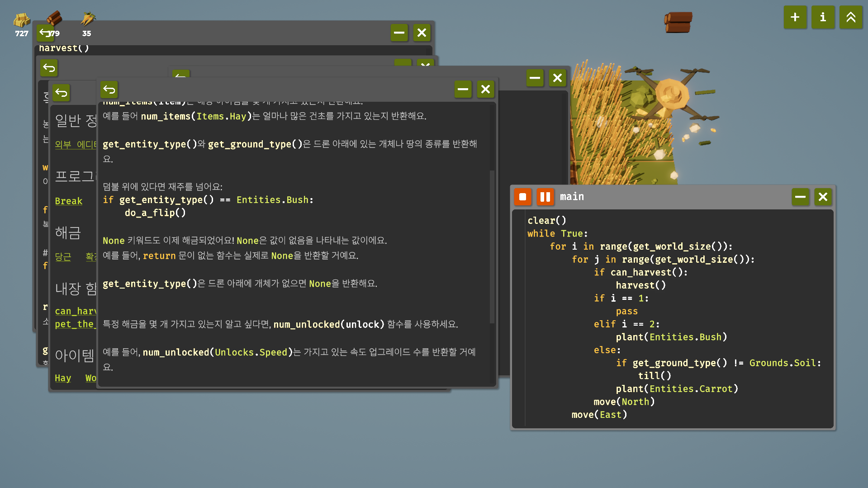Minimize the harvest() window
The width and height of the screenshot is (868, 488).
[399, 33]
